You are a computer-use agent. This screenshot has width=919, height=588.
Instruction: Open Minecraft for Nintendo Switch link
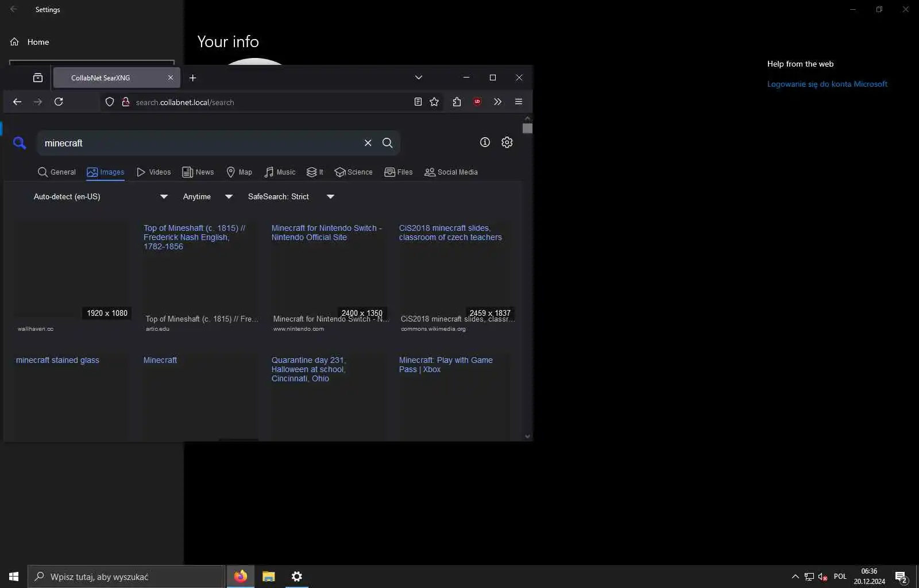(326, 233)
